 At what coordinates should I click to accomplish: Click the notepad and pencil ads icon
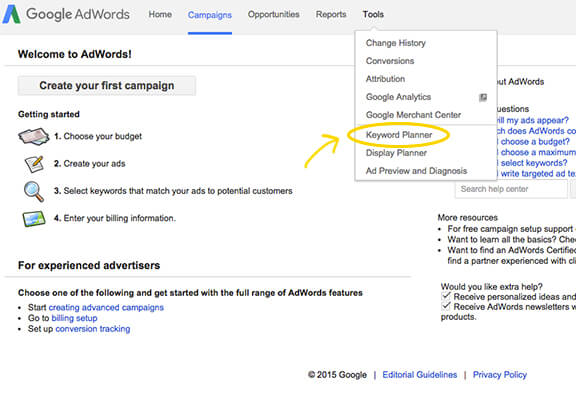point(34,164)
